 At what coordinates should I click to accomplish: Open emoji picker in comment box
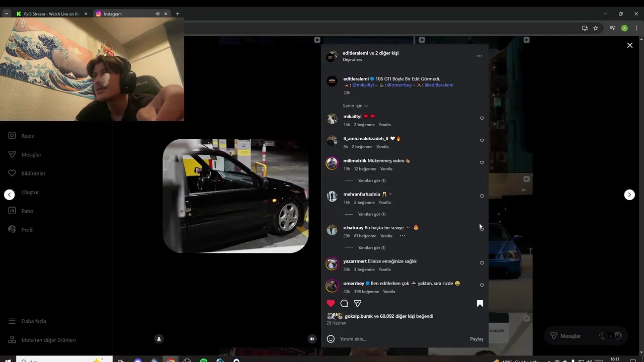(331, 339)
